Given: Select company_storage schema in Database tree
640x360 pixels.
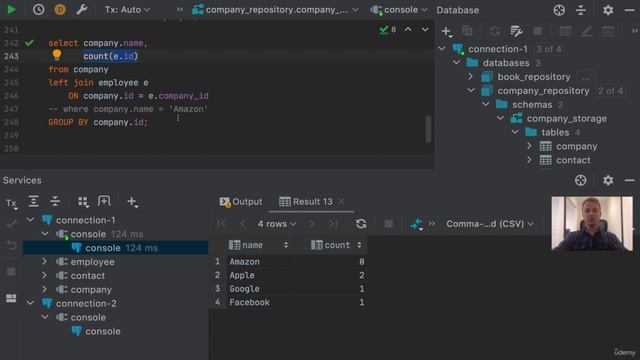Looking at the screenshot, I should click(567, 118).
